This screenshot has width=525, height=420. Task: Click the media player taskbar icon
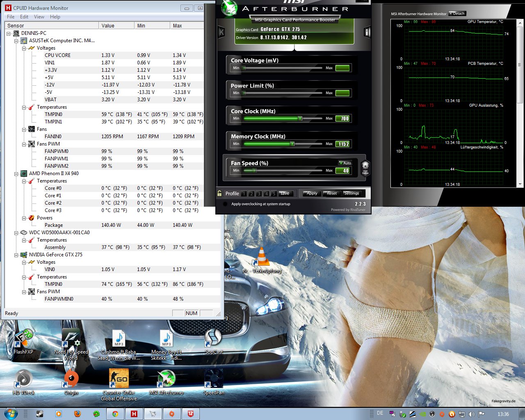[59, 414]
